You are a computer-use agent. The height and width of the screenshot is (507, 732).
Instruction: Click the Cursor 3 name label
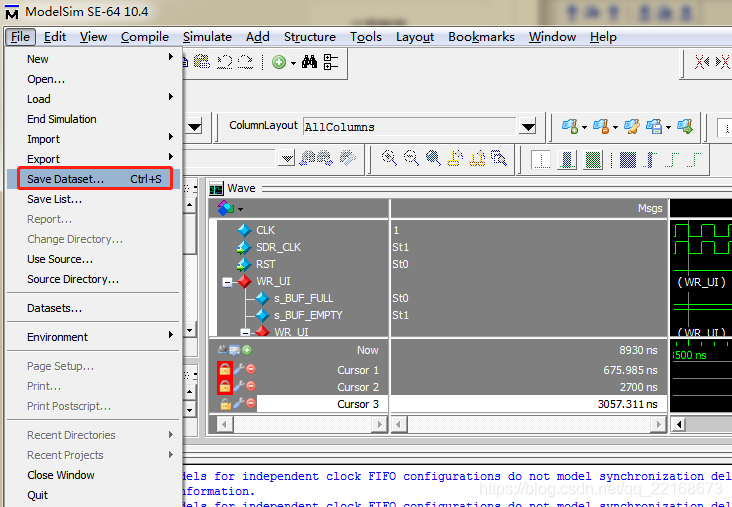(x=358, y=404)
